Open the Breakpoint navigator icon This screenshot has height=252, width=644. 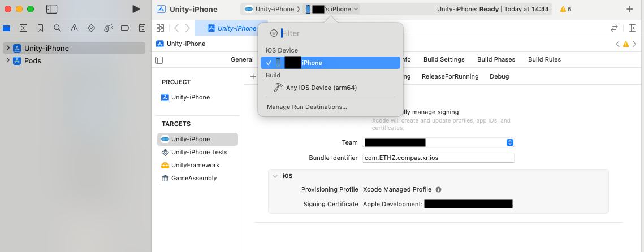coord(125,28)
